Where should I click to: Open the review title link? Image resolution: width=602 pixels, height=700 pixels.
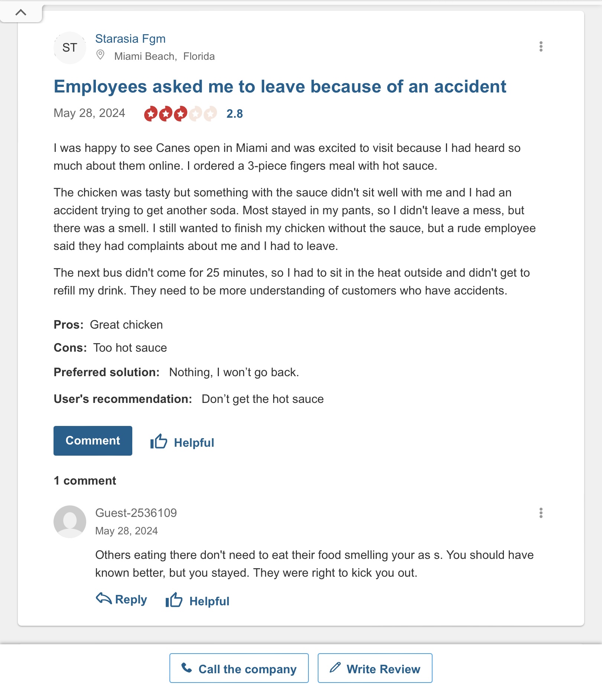point(279,87)
